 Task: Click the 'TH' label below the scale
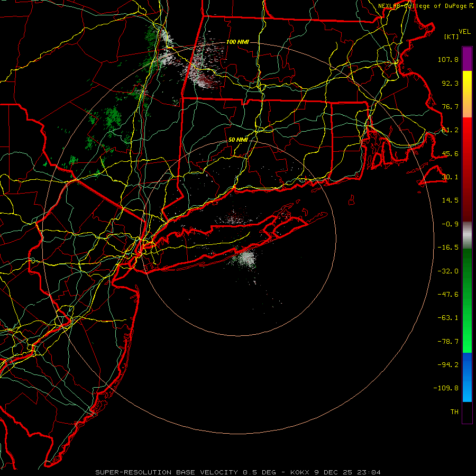click(x=454, y=411)
